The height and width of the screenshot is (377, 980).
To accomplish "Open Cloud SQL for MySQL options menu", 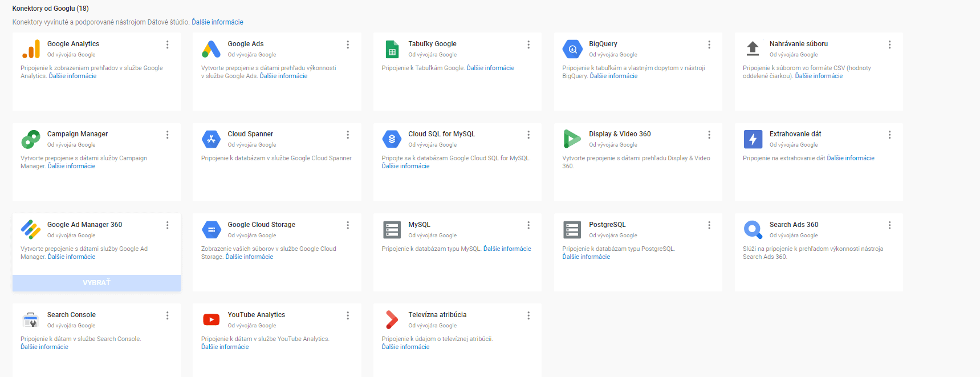I will click(528, 135).
